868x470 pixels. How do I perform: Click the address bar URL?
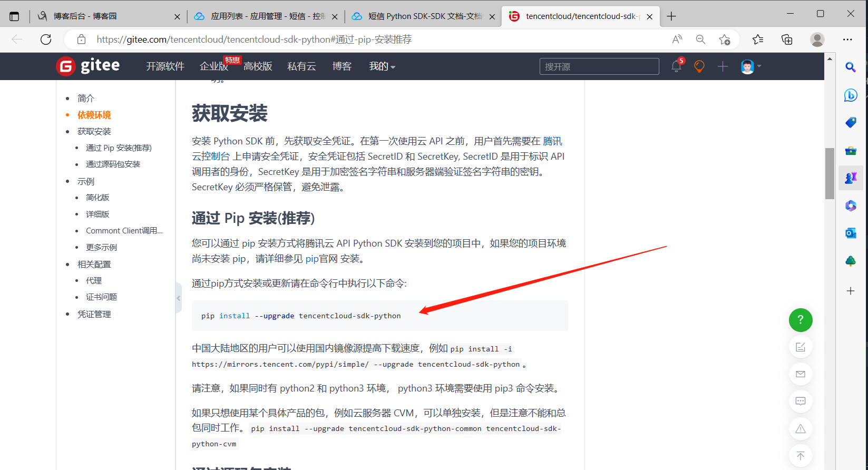[254, 40]
